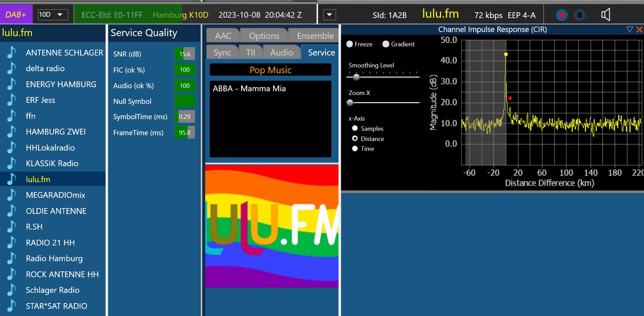The image size is (644, 316).
Task: Open the AAC tab
Action: (223, 35)
